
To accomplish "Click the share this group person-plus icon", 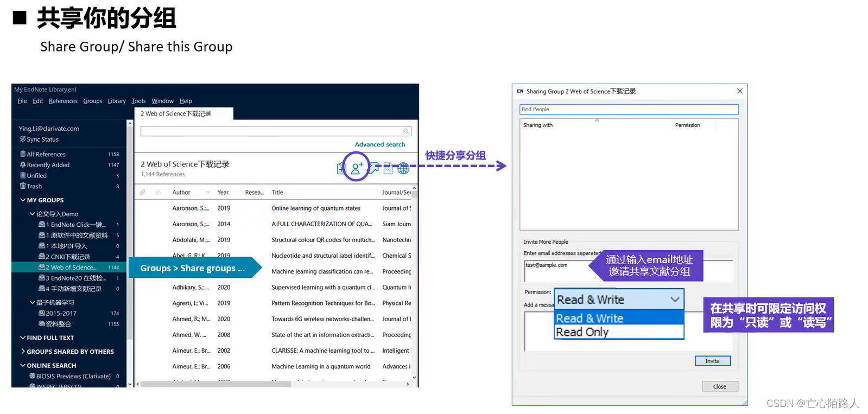I will [x=357, y=168].
